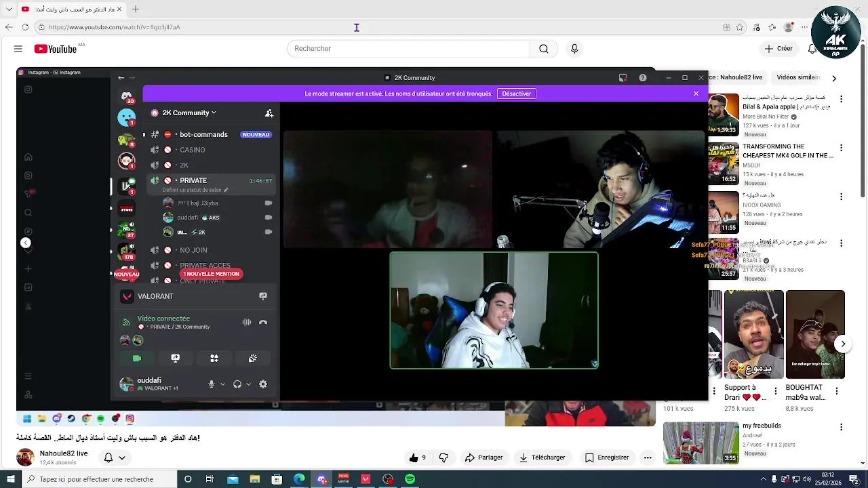Reload the page in the browser

tap(25, 27)
